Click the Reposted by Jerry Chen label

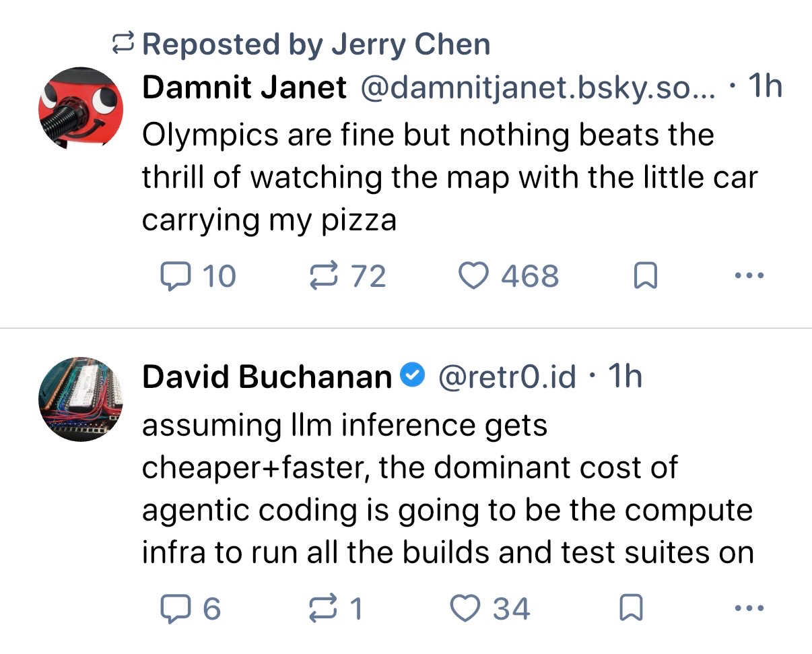[x=316, y=44]
